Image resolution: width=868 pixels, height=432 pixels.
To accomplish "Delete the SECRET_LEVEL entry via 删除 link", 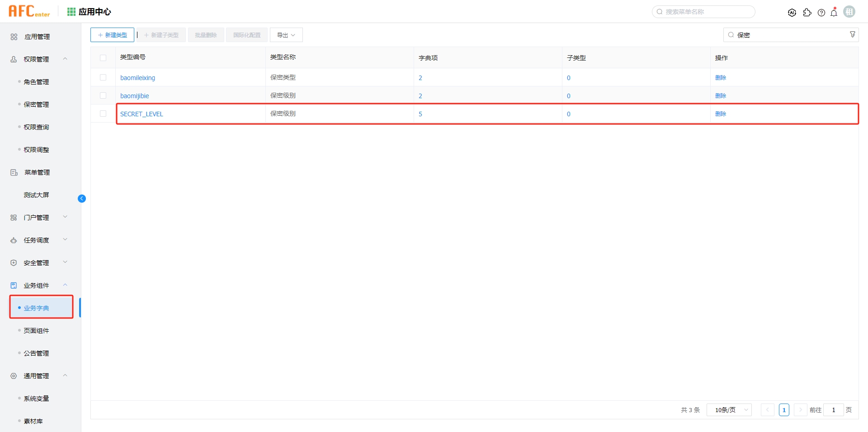I will click(x=721, y=114).
